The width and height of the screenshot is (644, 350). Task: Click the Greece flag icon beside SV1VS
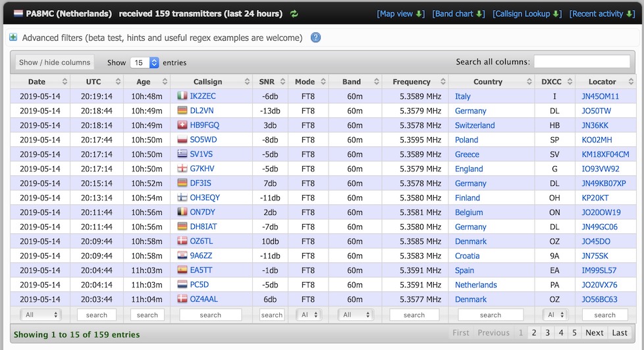[182, 154]
